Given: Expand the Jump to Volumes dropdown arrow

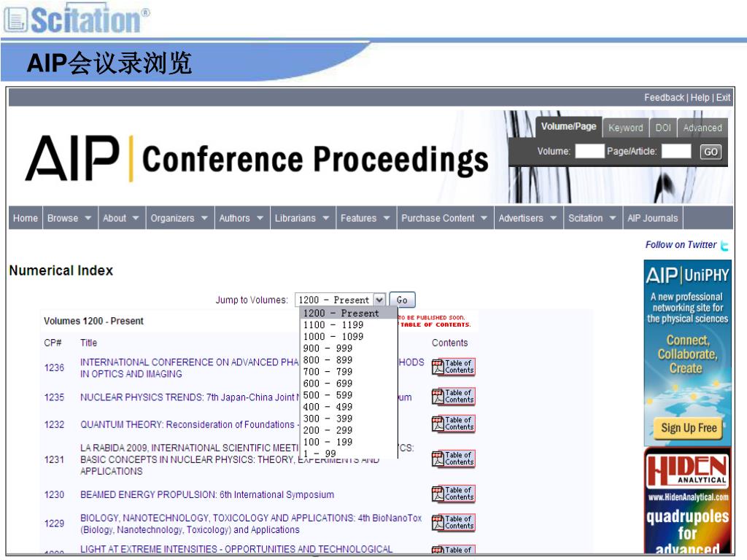Looking at the screenshot, I should click(379, 300).
